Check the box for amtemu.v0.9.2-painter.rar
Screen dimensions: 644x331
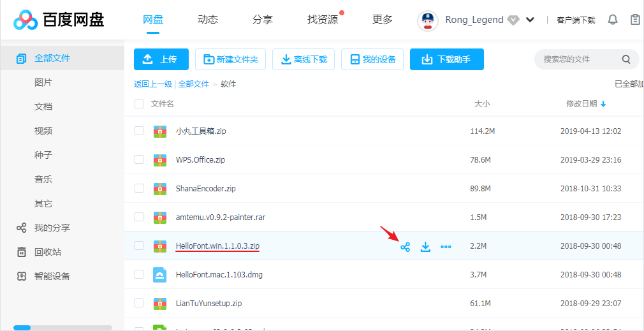(139, 217)
